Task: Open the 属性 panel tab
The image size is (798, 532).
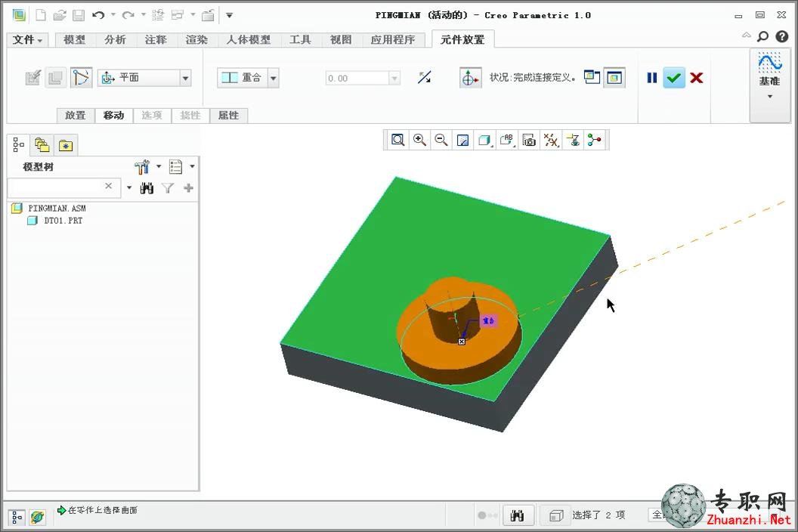Action: pos(228,116)
